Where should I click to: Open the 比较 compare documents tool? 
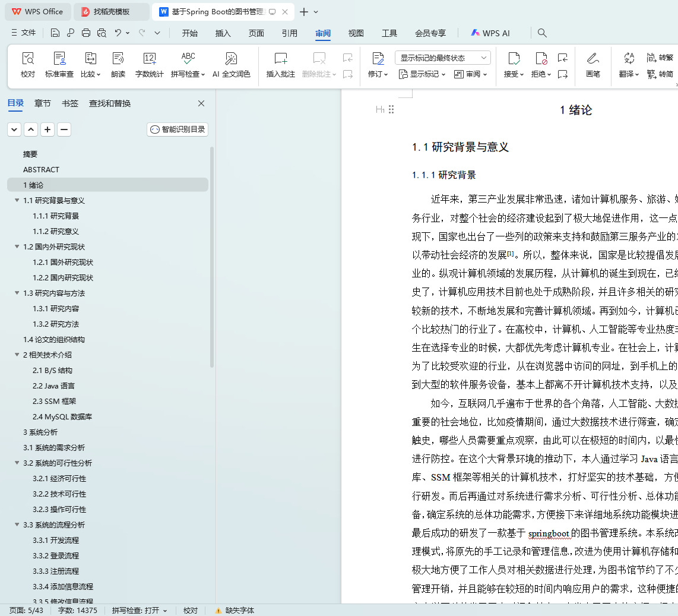tap(90, 65)
